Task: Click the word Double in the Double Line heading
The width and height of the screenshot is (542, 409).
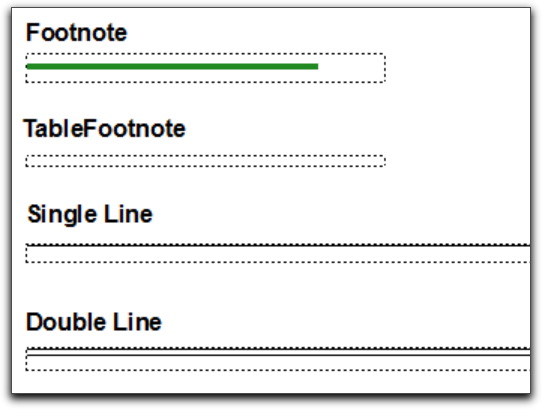Action: point(66,322)
